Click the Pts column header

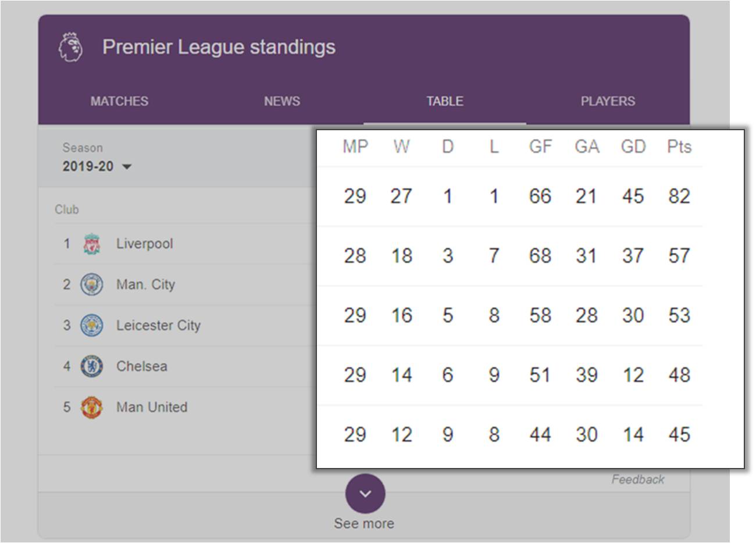click(679, 147)
